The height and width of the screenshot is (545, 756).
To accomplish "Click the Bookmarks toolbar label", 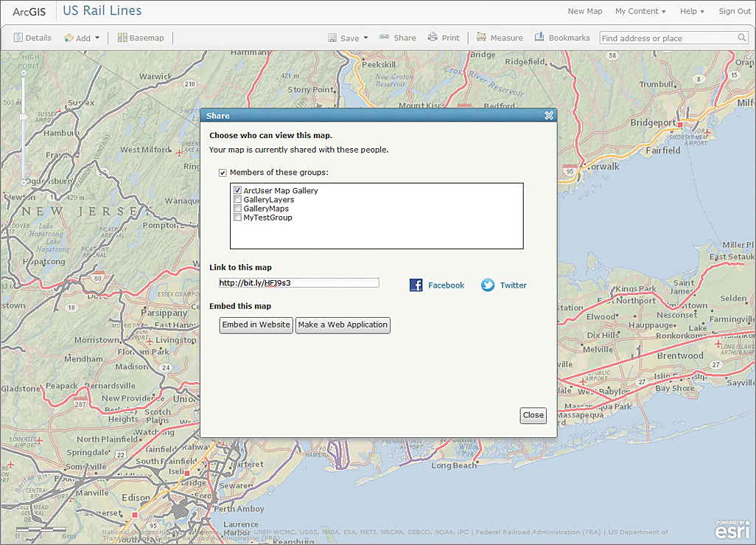I will (x=569, y=38).
